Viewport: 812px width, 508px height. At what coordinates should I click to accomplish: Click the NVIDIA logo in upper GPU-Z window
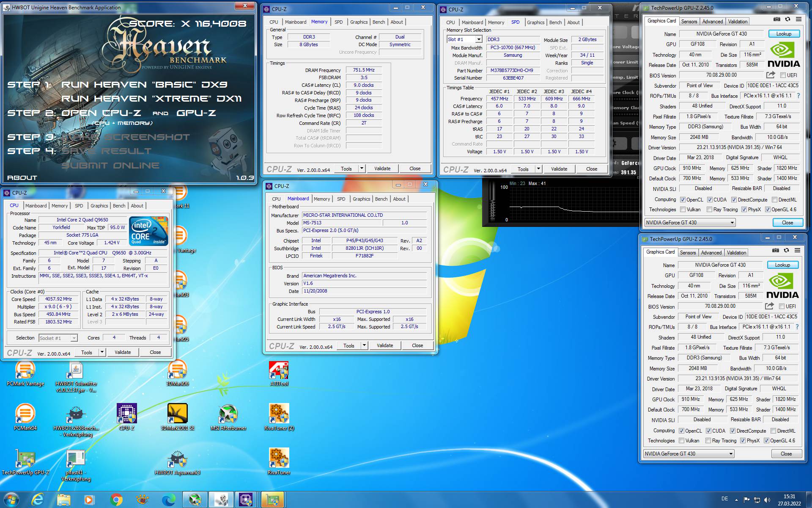click(x=784, y=55)
